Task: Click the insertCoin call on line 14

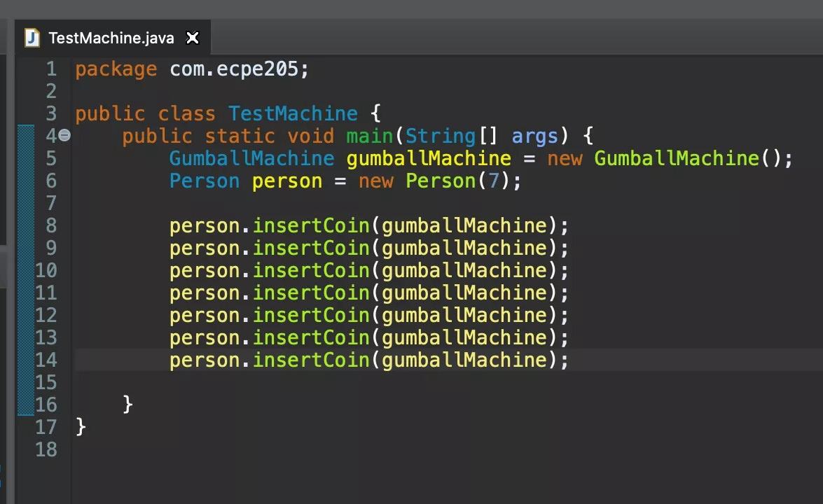Action: pyautogui.click(x=311, y=360)
